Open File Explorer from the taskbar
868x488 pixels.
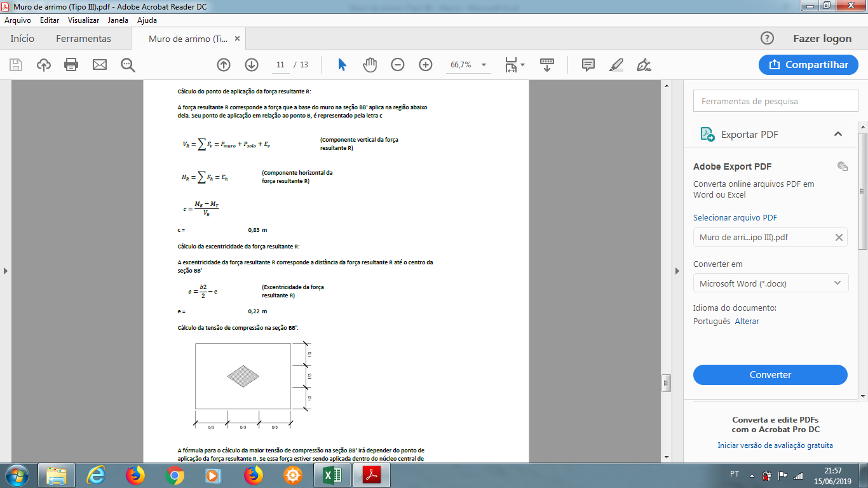point(57,475)
